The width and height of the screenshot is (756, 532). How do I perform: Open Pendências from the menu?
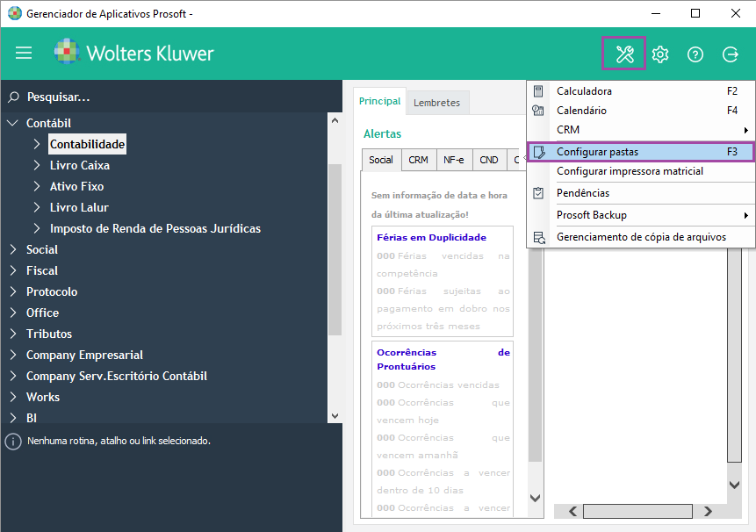[641, 193]
